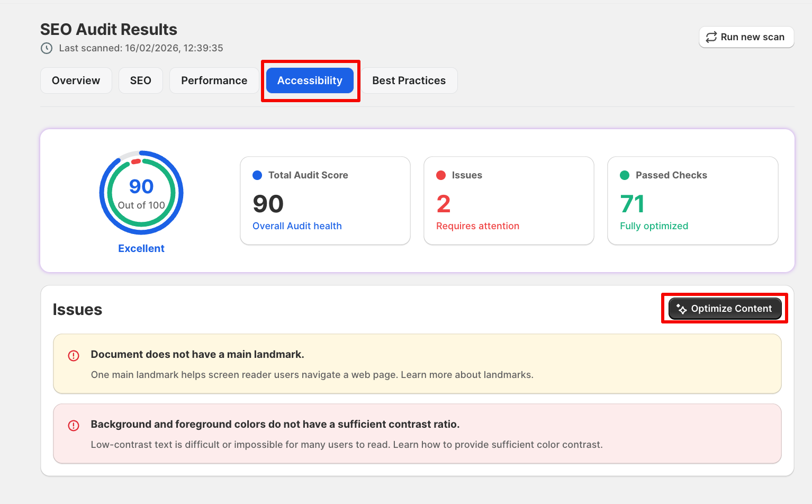
Task: Go to the Performance tab
Action: 214,80
